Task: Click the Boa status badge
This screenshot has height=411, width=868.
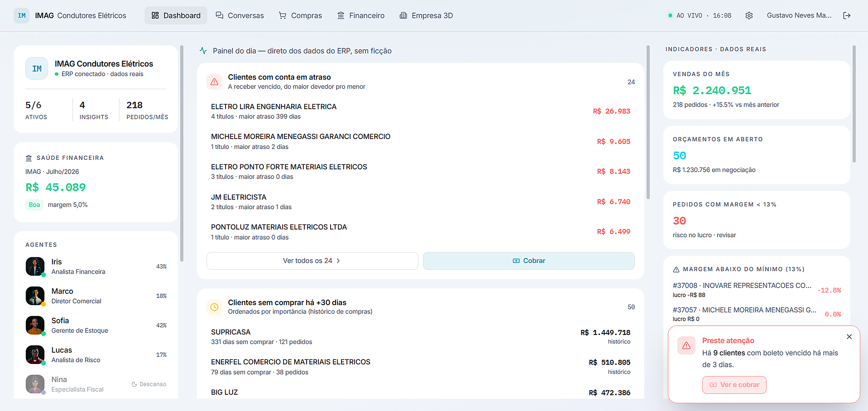Action: point(34,205)
